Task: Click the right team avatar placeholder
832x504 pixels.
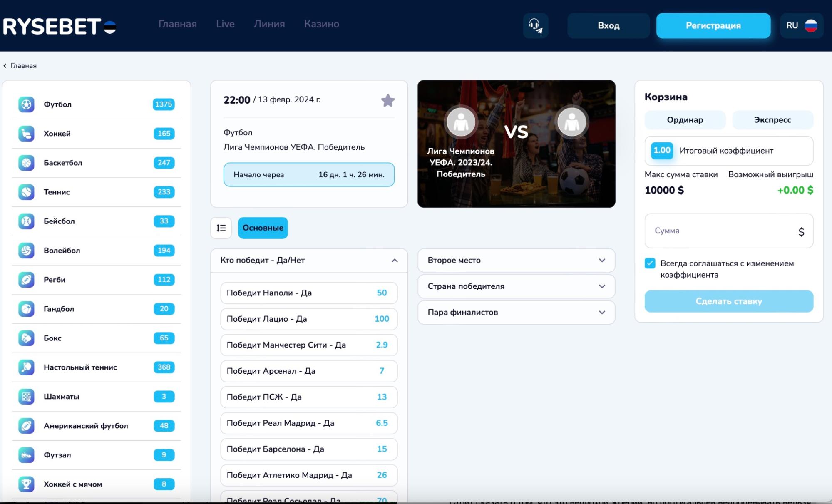Action: pos(571,122)
